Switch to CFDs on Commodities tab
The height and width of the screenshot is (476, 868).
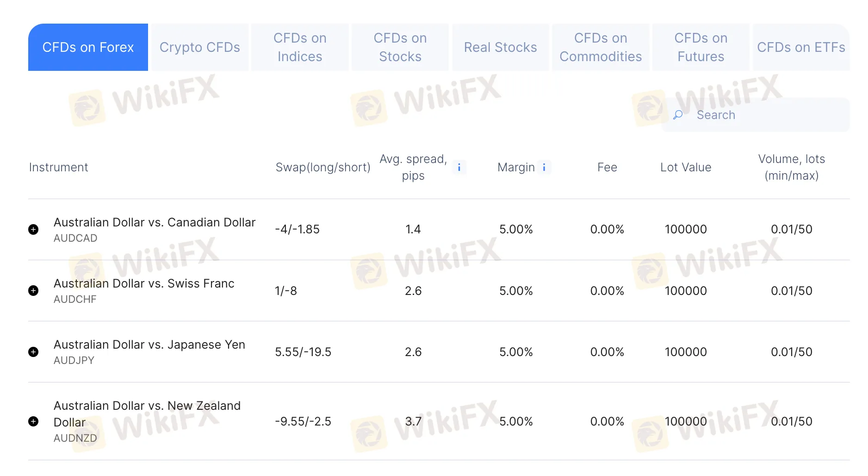click(601, 47)
